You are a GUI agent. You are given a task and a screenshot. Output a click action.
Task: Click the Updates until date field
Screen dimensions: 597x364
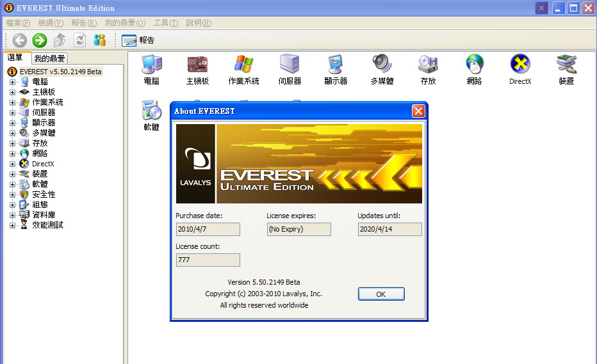coord(389,229)
